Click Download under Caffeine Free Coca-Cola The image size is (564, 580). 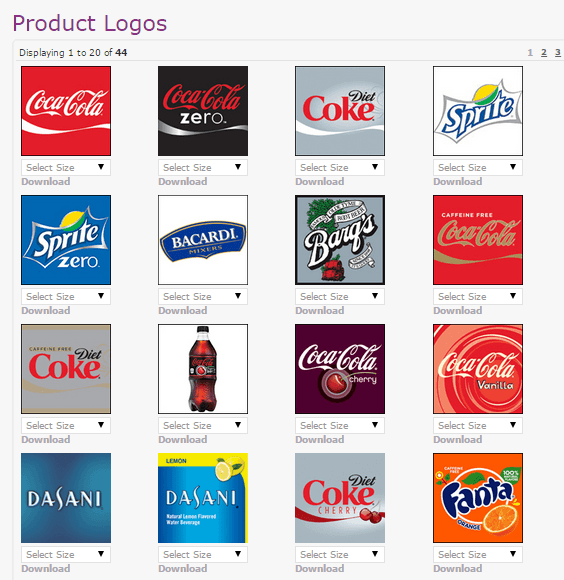pyautogui.click(x=457, y=311)
